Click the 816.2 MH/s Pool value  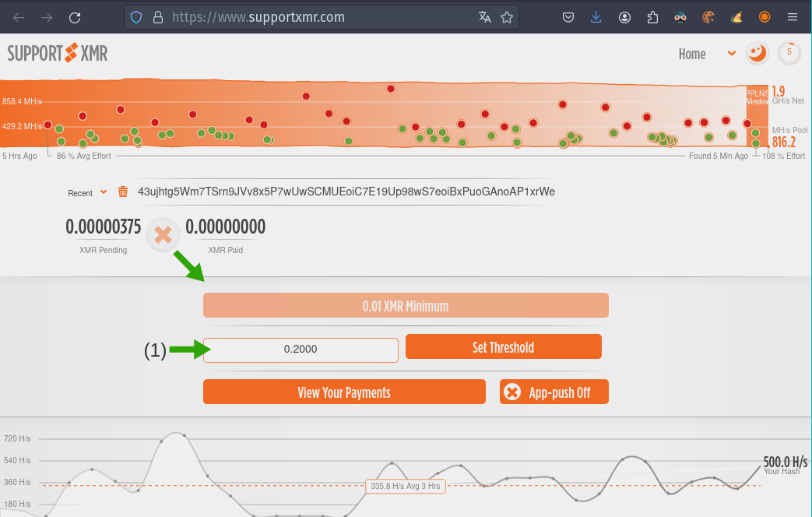784,142
